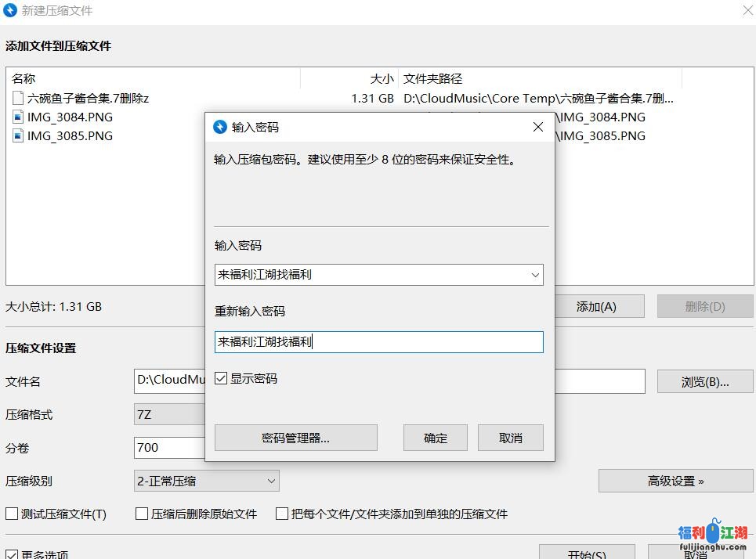Screen dimensions: 756x559
Task: Enable the 测试压缩文件(T) checkbox
Action: pyautogui.click(x=12, y=514)
